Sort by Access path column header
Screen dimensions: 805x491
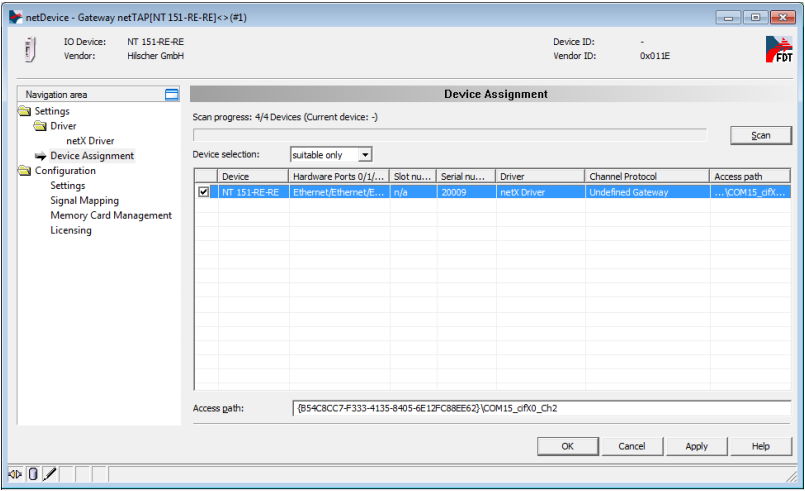coord(750,176)
